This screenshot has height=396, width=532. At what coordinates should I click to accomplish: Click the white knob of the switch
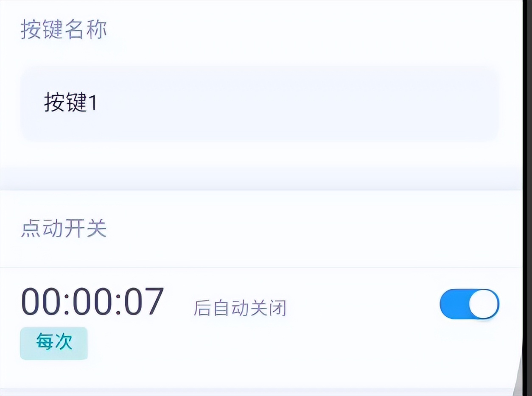(484, 304)
